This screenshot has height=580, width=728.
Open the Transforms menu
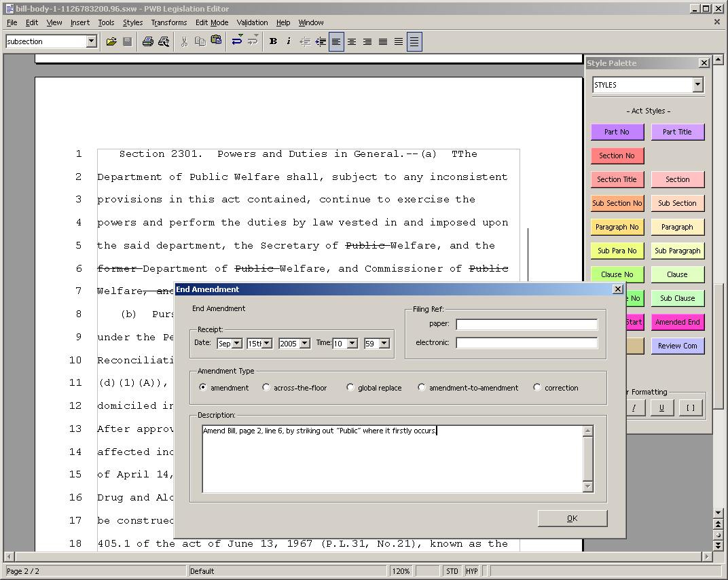168,22
